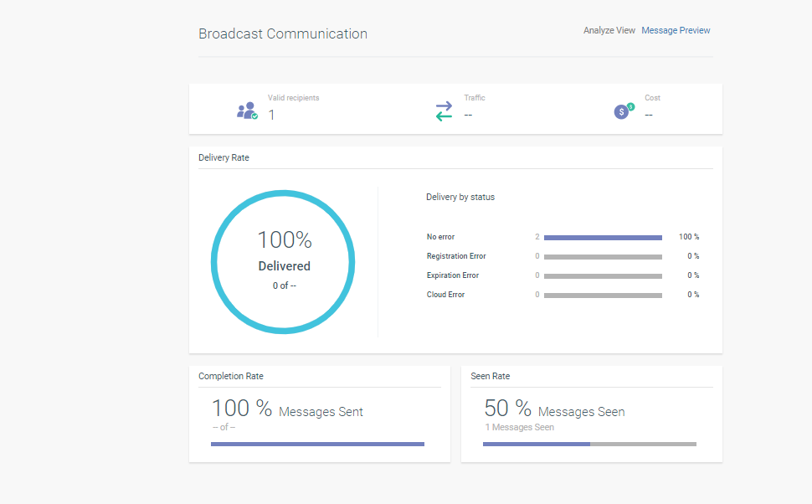Open the Message Preview link
This screenshot has width=812, height=504.
pyautogui.click(x=676, y=31)
